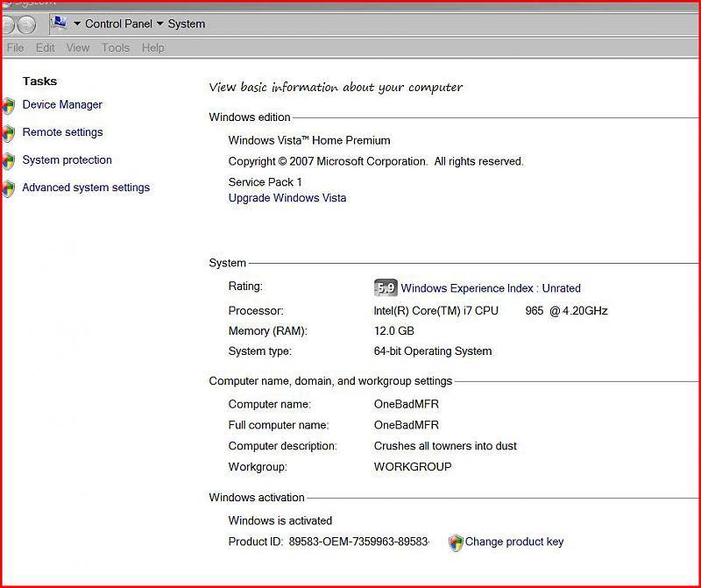701x588 pixels.
Task: Click the shield icon beside Remote settings
Action: tap(8, 133)
